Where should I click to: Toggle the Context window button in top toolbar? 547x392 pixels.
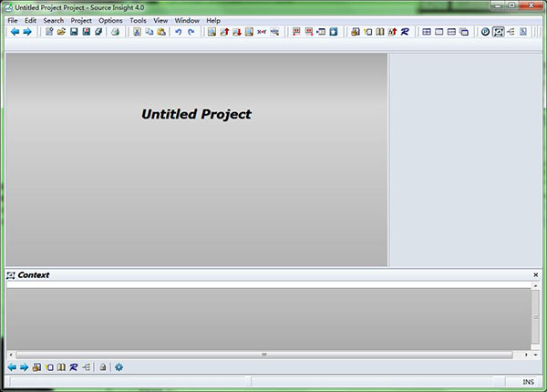(x=498, y=32)
